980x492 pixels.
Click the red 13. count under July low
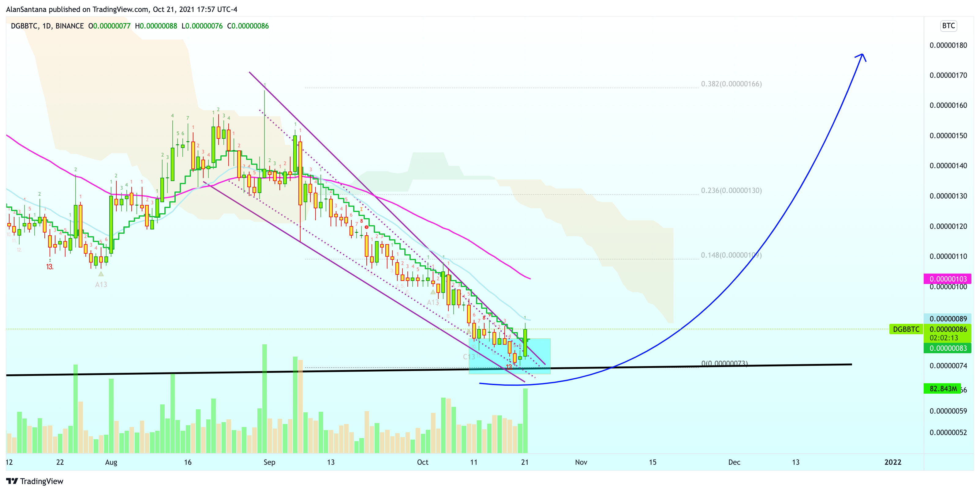coord(50,267)
